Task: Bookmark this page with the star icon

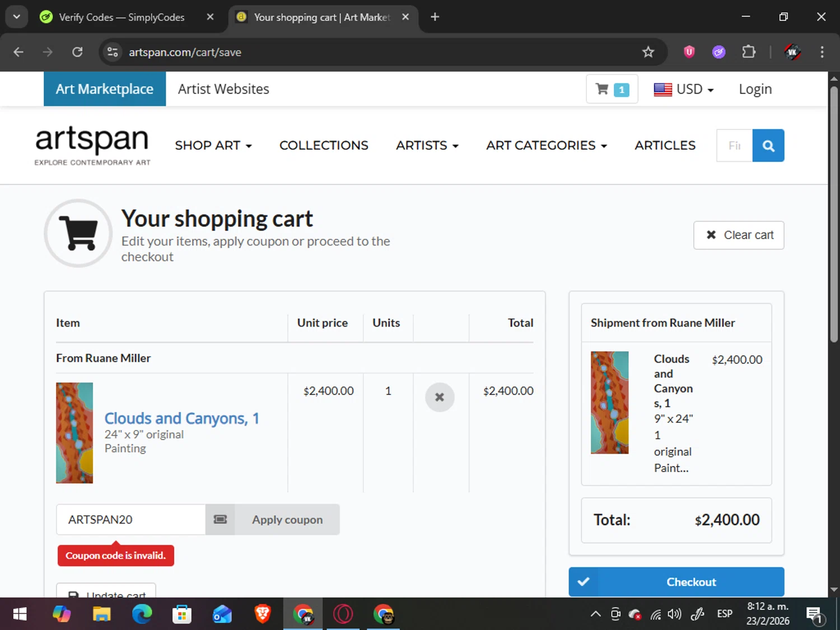Action: 648,52
